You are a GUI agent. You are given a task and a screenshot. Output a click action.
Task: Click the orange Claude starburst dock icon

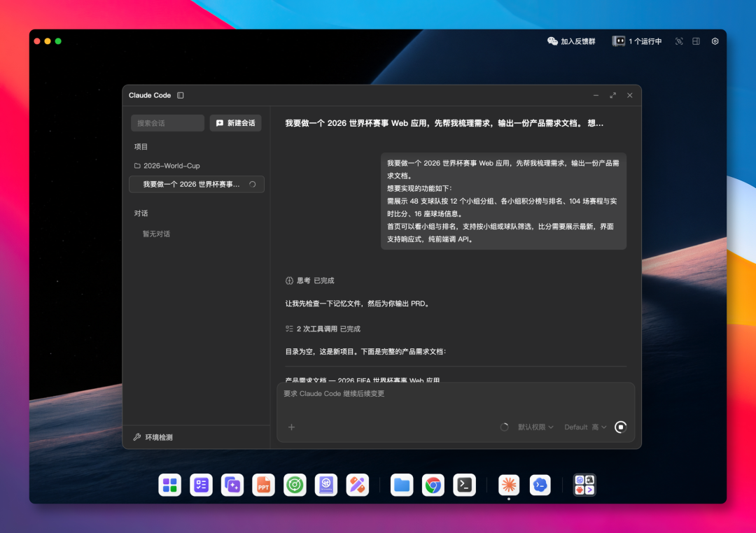[x=509, y=485]
